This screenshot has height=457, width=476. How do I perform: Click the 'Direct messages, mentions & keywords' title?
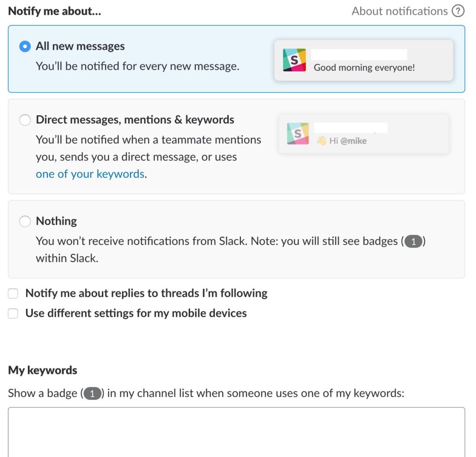coord(135,120)
